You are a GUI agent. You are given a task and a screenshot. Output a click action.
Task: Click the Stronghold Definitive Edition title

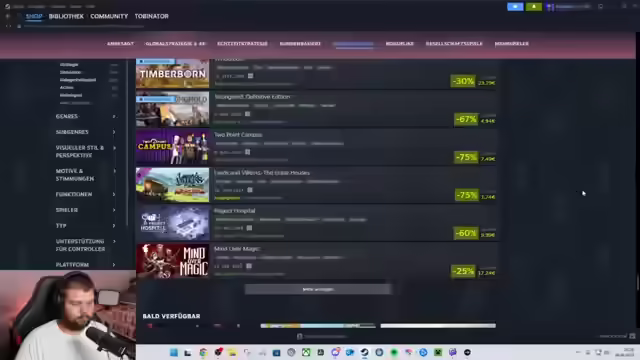coord(252,97)
